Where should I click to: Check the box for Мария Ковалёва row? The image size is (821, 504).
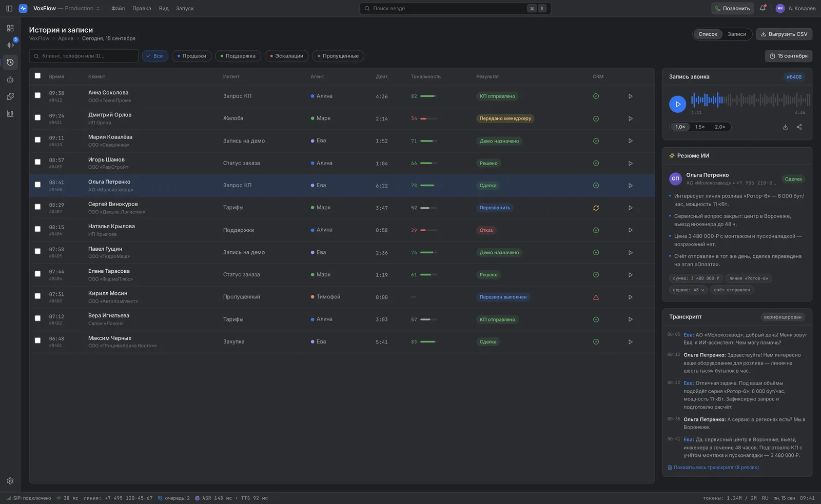coord(37,139)
